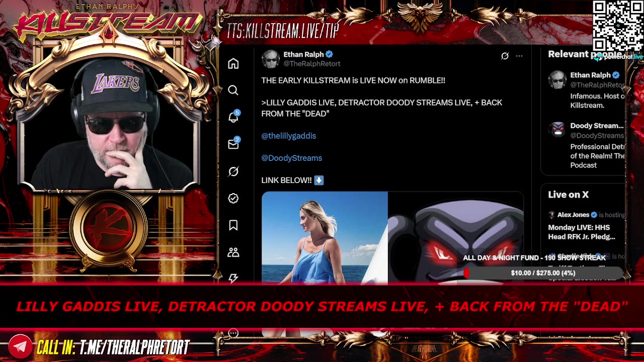Open Verified badge icon in sidebar
Image resolution: width=644 pixels, height=362 pixels.
233,198
